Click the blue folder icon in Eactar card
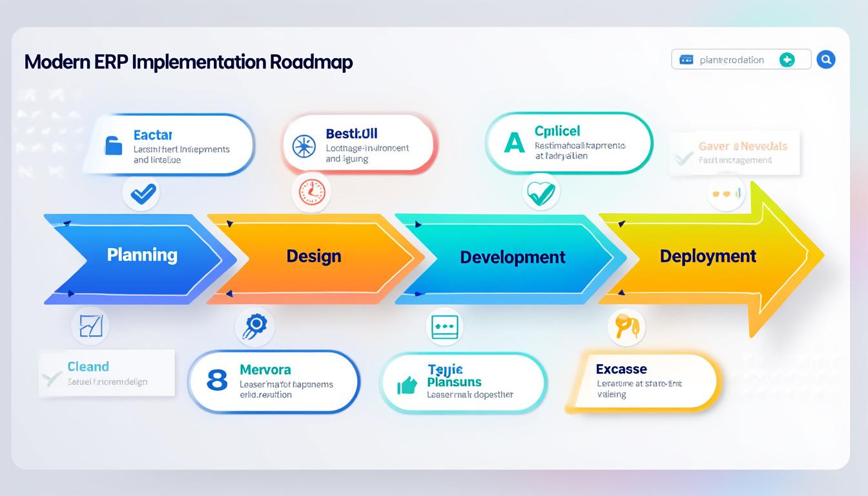This screenshot has height=496, width=868. [114, 145]
